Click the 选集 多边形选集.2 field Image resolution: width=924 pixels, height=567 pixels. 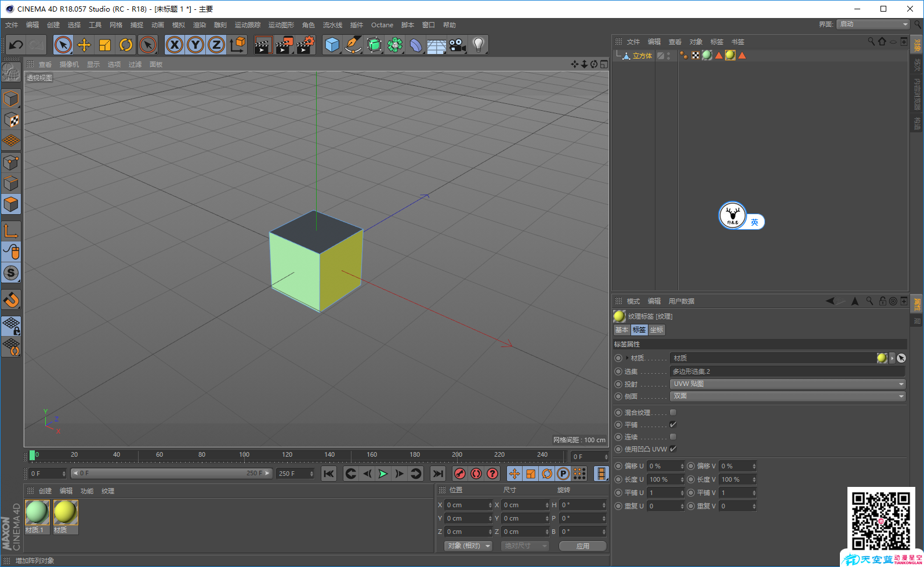pos(788,371)
